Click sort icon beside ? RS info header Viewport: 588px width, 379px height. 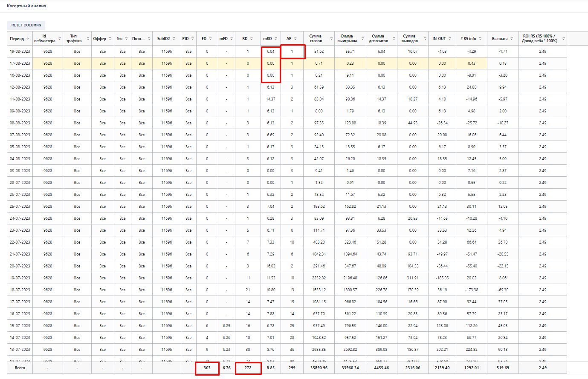pyautogui.click(x=481, y=38)
